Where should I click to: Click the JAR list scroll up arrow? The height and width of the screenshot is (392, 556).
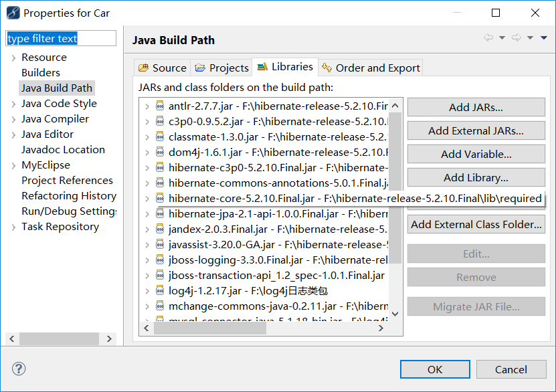[x=395, y=106]
